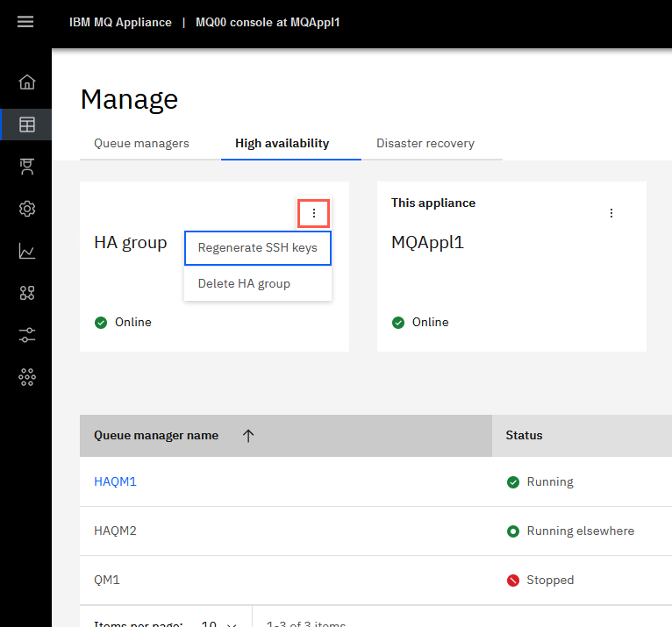Image resolution: width=672 pixels, height=627 pixels.
Task: Open the sliders configuration sidebar icon
Action: [27, 335]
